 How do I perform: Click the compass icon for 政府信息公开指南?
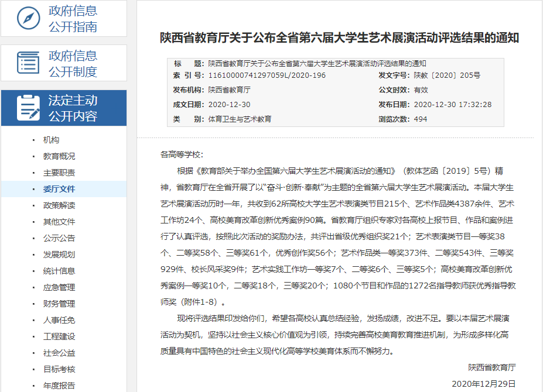pos(28,18)
